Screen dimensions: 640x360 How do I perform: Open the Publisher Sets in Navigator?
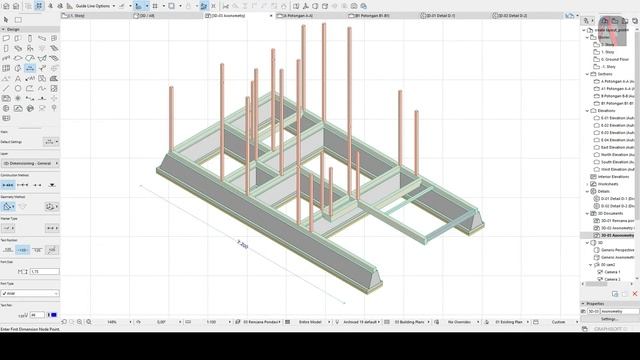point(635,20)
